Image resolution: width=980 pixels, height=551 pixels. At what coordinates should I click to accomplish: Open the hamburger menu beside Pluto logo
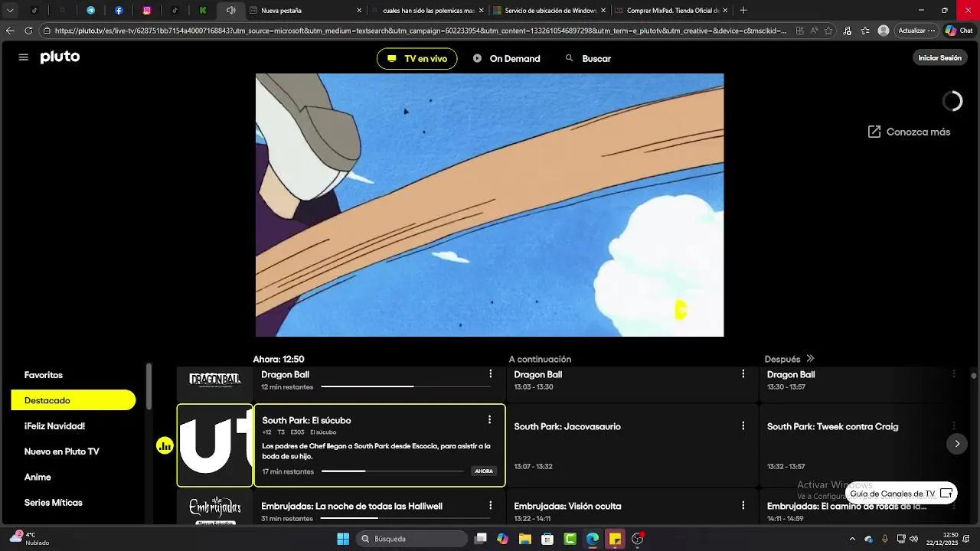pos(24,57)
